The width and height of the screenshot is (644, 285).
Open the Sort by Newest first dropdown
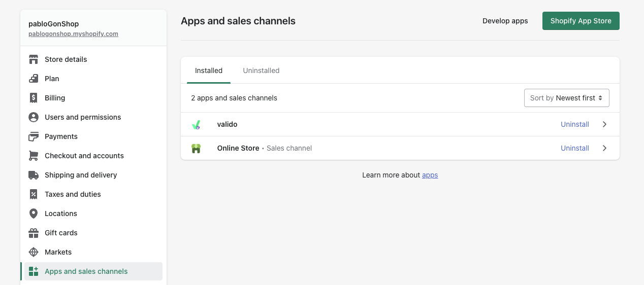tap(566, 98)
